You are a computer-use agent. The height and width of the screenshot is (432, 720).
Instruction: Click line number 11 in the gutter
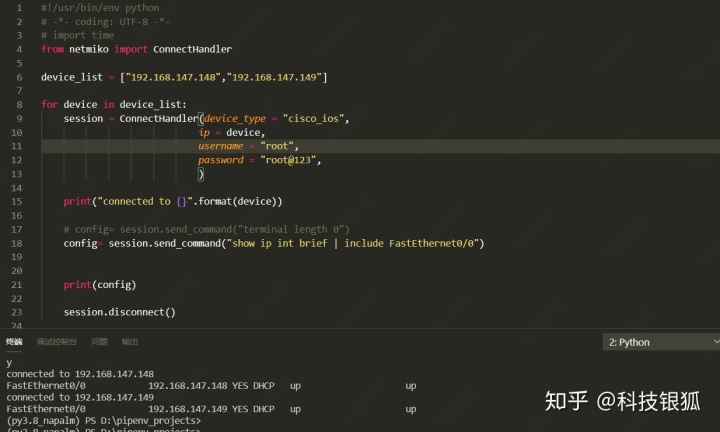click(17, 146)
